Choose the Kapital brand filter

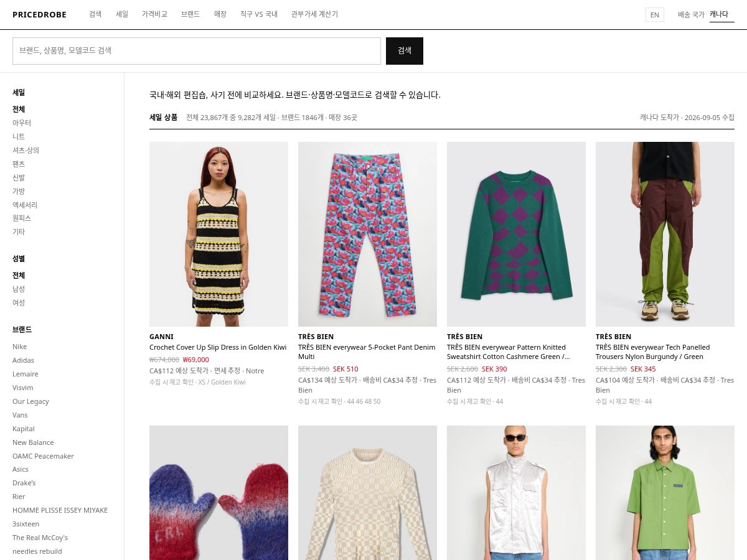(24, 429)
